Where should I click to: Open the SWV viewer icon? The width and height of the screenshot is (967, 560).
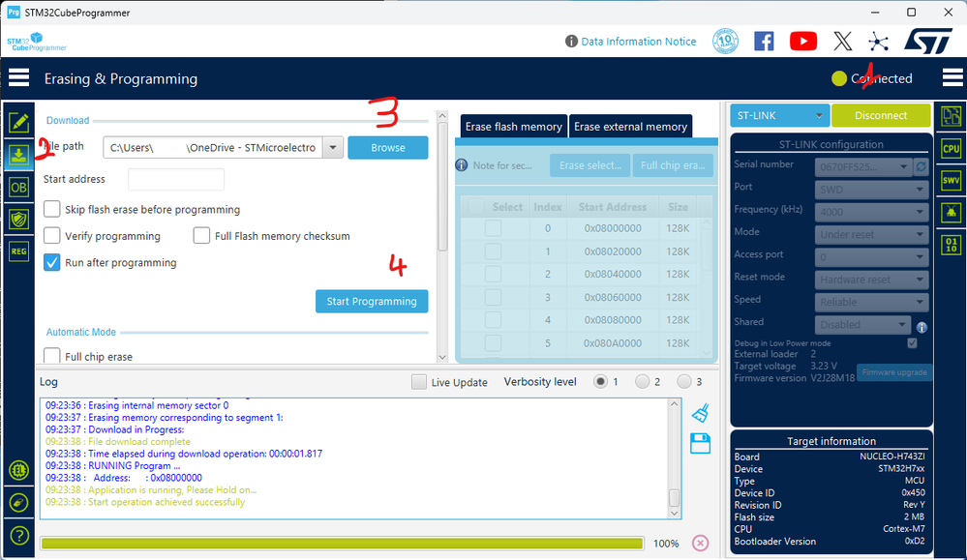click(x=951, y=181)
